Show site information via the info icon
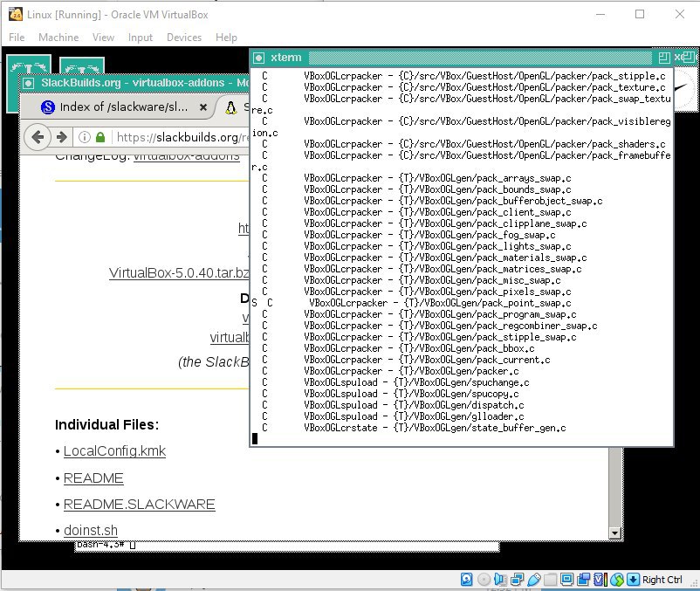This screenshot has width=700, height=591. 85,137
